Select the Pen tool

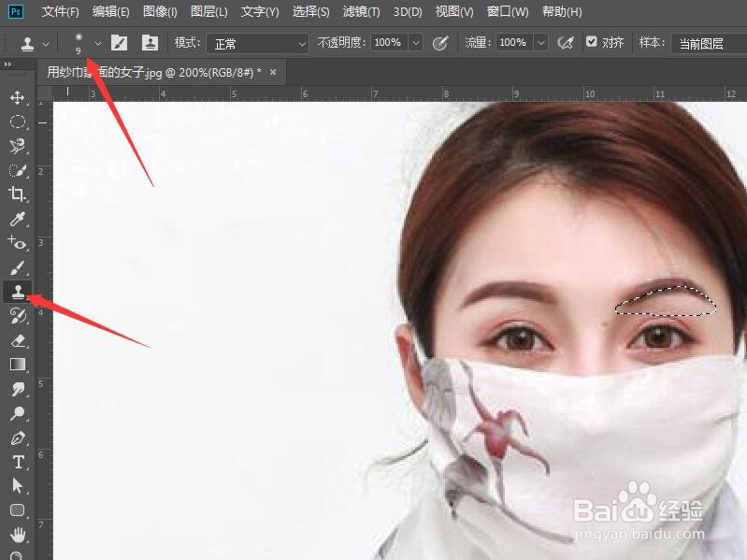[x=18, y=438]
